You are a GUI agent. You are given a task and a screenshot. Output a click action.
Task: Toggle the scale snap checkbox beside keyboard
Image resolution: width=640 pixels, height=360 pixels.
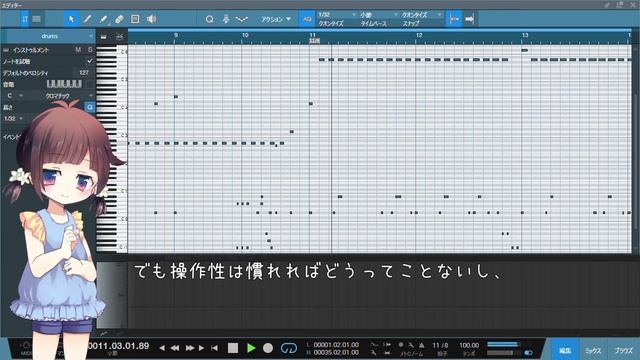(90, 84)
